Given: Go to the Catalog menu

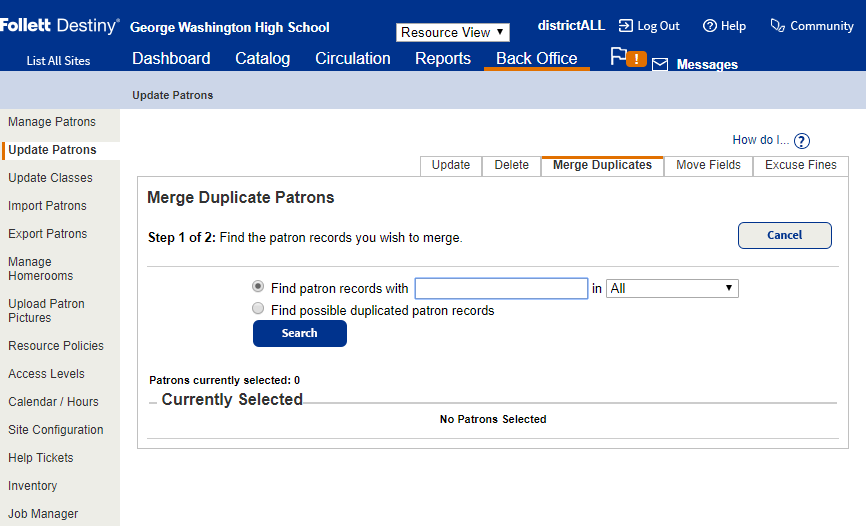Looking at the screenshot, I should point(262,59).
